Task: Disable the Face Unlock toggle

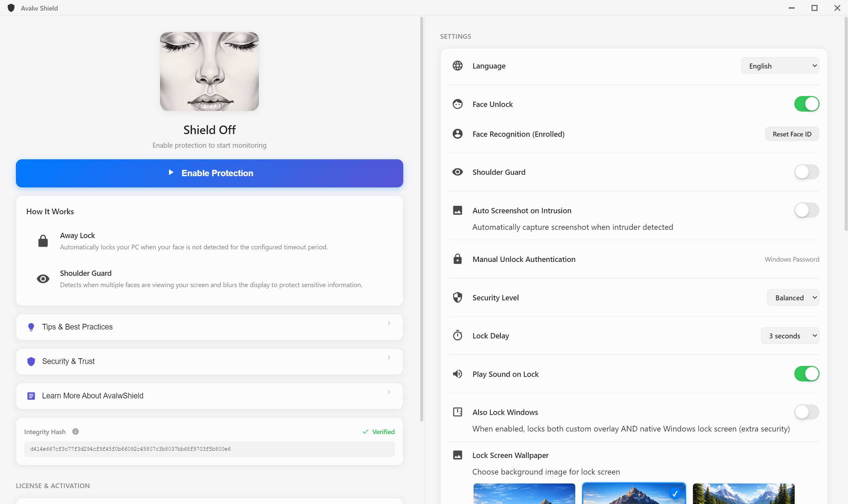Action: pos(806,104)
